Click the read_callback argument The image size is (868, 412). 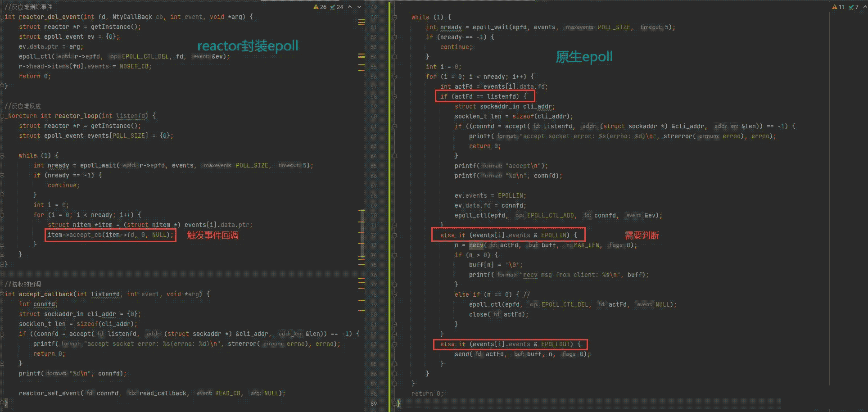163,393
